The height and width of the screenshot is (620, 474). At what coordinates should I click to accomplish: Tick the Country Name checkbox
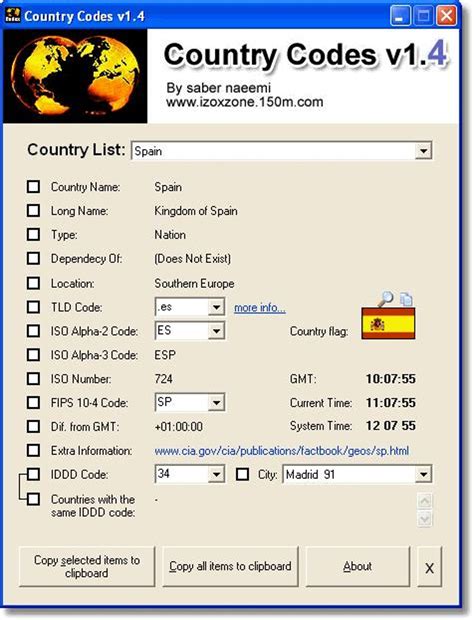(34, 187)
